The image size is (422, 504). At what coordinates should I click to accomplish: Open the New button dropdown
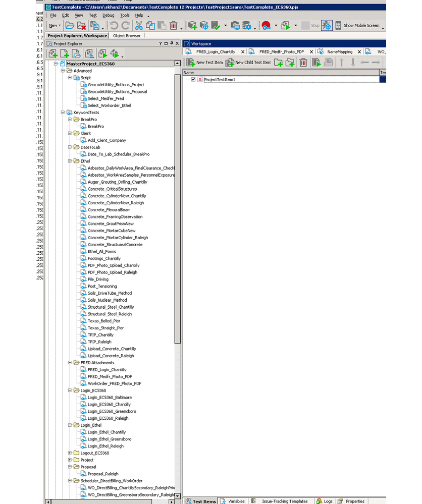(x=60, y=25)
